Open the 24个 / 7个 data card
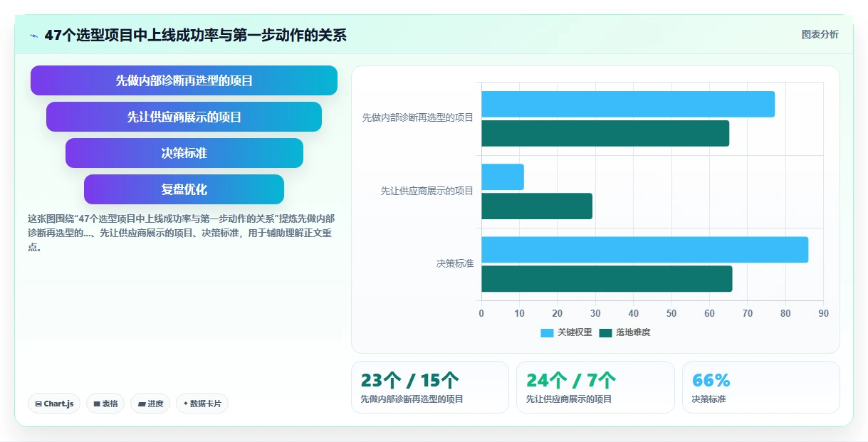This screenshot has height=442, width=868. pos(595,387)
